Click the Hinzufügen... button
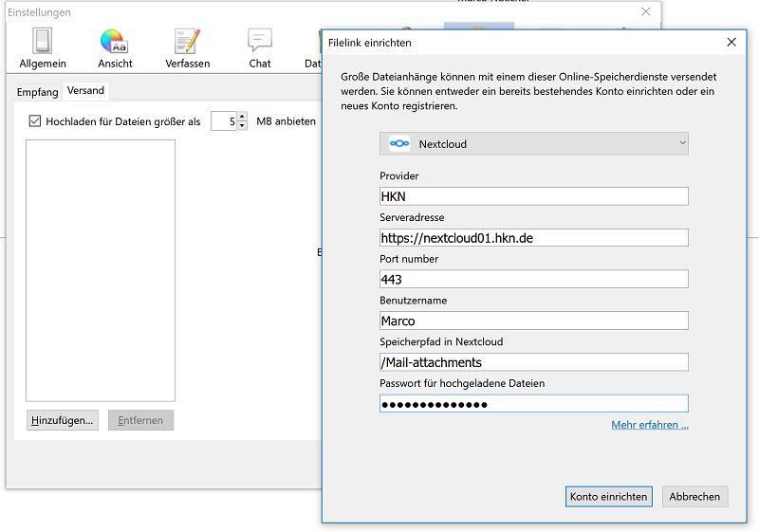The height and width of the screenshot is (532, 759). [63, 420]
